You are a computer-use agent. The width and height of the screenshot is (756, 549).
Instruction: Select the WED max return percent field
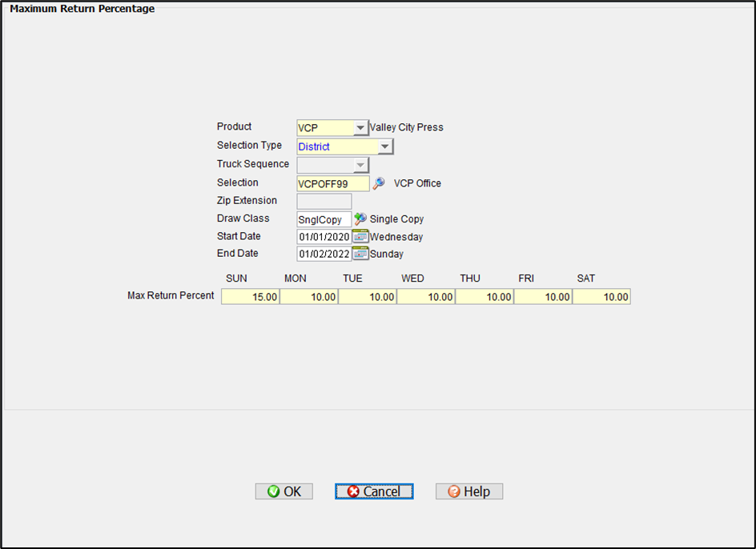pyautogui.click(x=426, y=297)
